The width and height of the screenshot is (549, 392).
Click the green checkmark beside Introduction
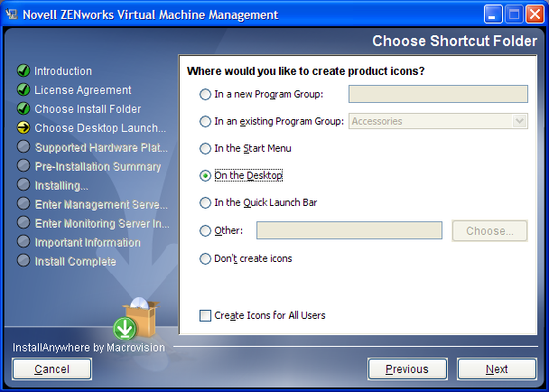pyautogui.click(x=23, y=71)
